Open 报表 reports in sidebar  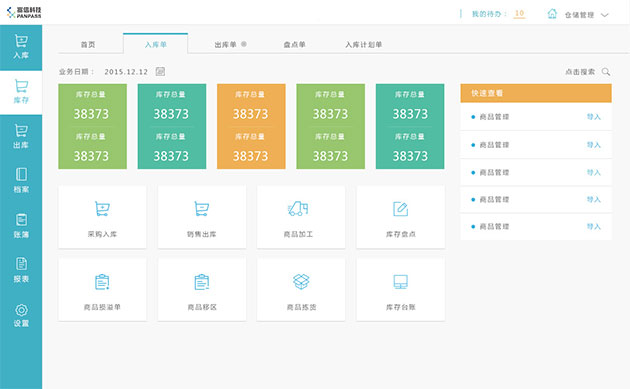[x=21, y=270]
